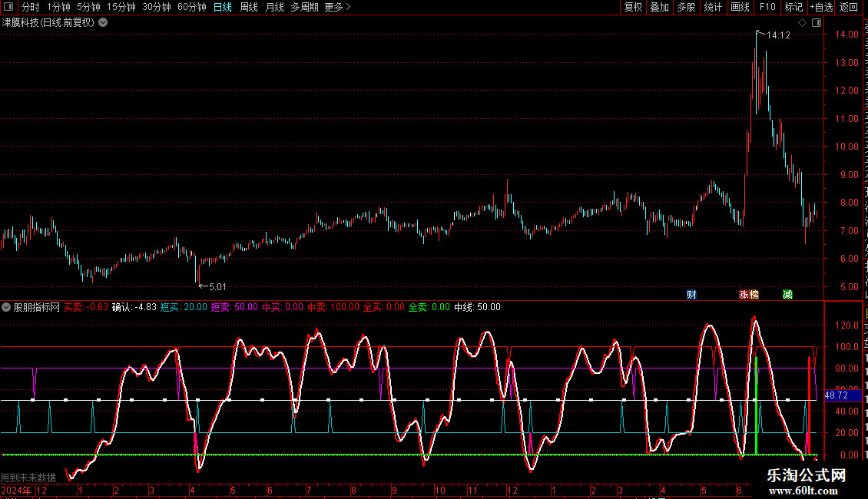Switch to the 月线 monthly chart
Image resolution: width=868 pixels, height=499 pixels.
tap(274, 7)
